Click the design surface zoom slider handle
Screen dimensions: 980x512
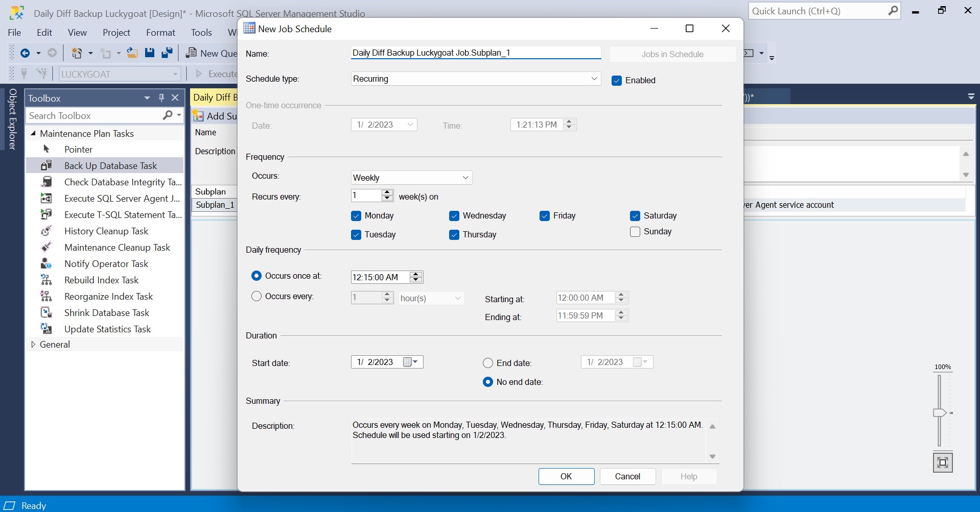click(939, 412)
